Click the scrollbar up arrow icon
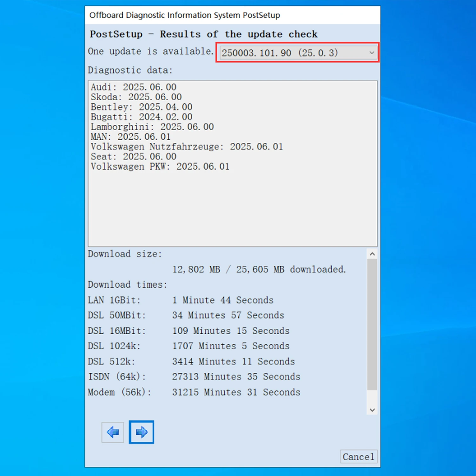The image size is (476, 476). click(372, 254)
